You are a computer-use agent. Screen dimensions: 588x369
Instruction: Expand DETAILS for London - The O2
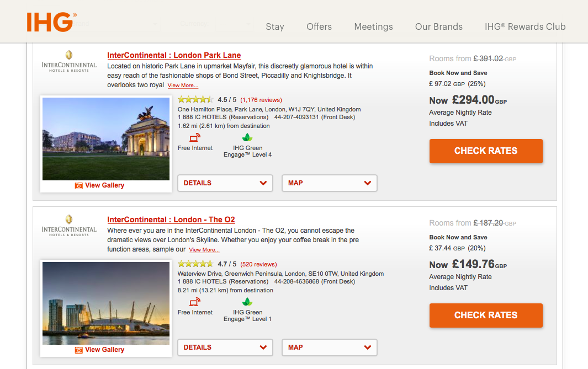[x=225, y=347]
